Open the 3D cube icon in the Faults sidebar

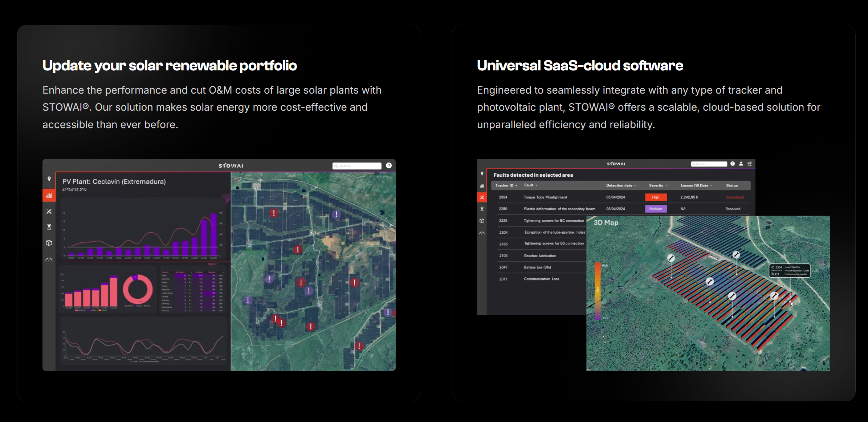tap(482, 221)
